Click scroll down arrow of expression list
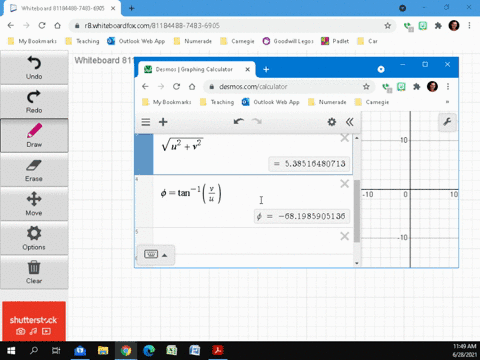This screenshot has width=480, height=360. (357, 263)
